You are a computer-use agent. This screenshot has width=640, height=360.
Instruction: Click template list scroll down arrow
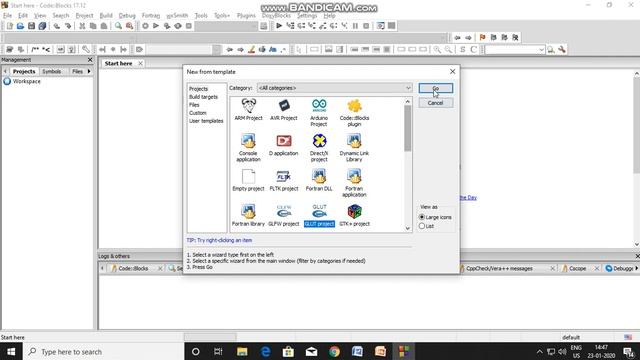[408, 228]
